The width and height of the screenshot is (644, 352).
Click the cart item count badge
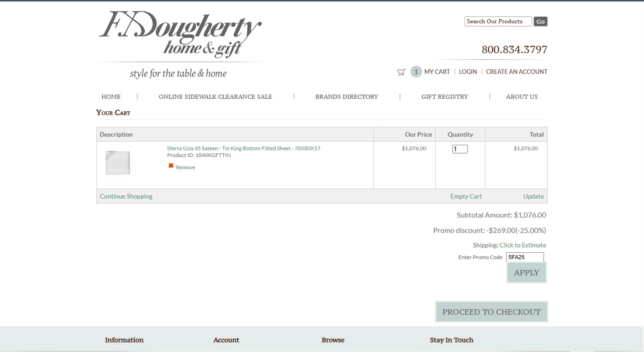click(416, 72)
